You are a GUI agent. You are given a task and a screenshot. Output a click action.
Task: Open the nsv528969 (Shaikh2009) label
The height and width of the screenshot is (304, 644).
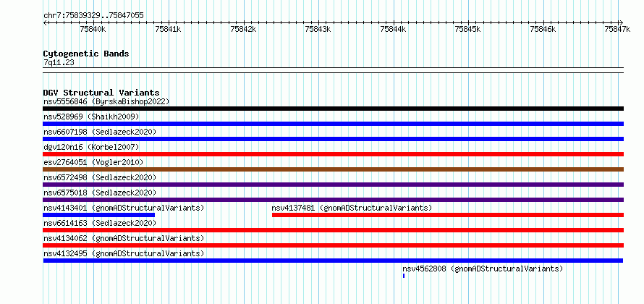coord(91,117)
